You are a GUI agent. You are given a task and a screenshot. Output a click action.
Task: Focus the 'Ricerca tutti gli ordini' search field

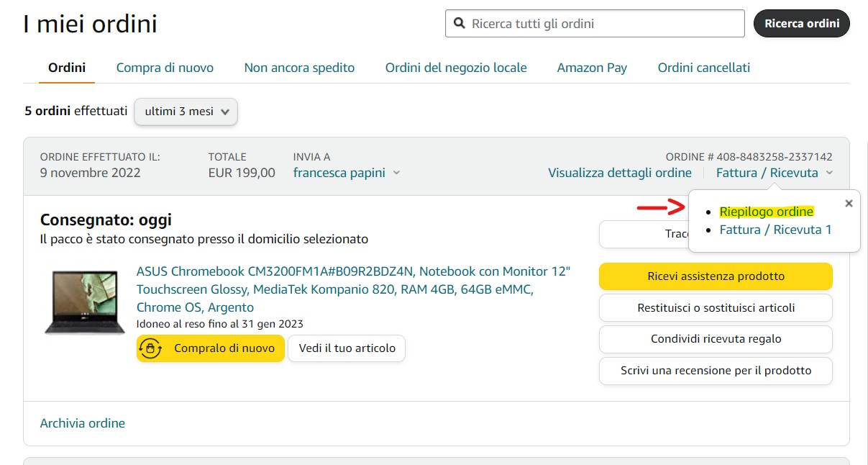tap(595, 24)
